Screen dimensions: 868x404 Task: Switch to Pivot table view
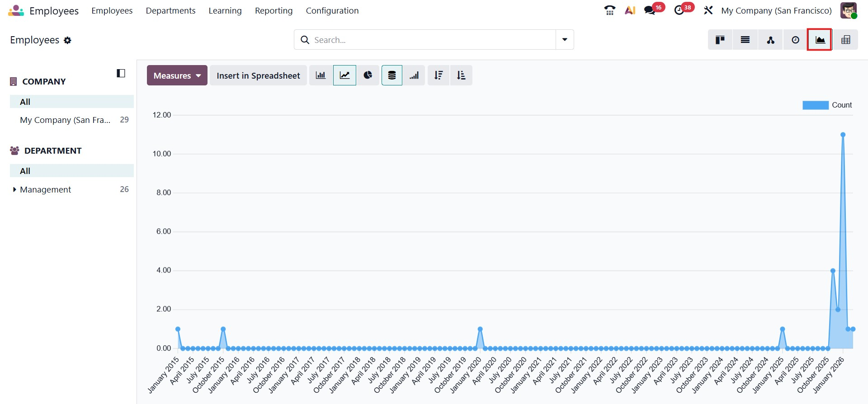(845, 40)
